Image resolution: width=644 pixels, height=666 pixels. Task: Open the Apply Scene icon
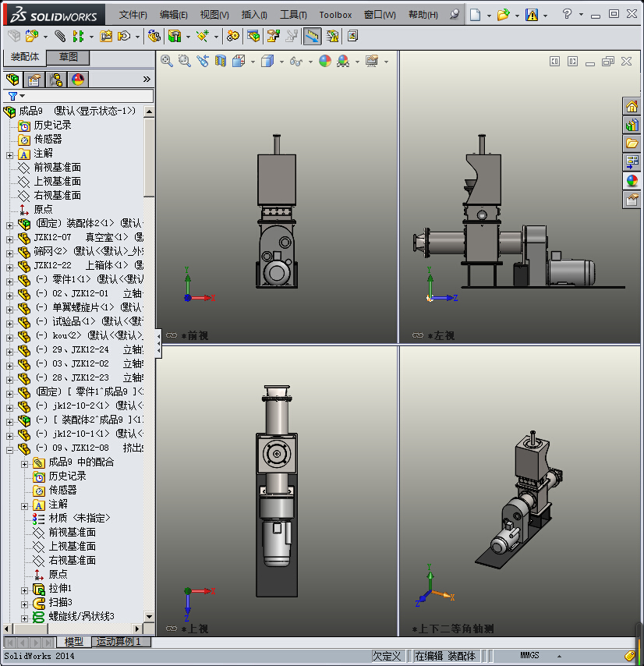pyautogui.click(x=343, y=61)
